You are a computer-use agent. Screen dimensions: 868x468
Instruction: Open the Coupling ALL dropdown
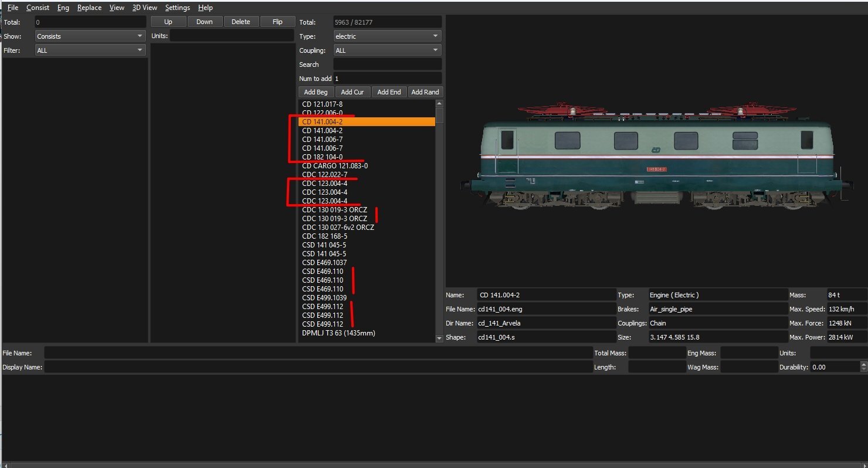[387, 50]
